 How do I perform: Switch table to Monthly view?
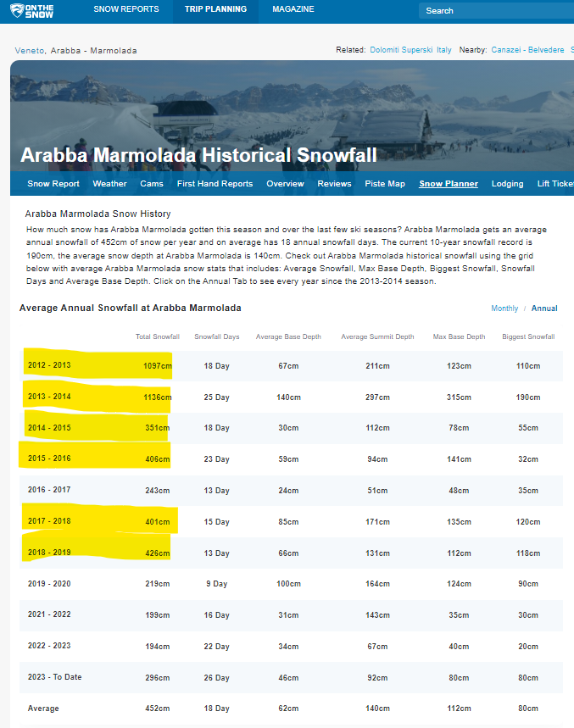point(504,308)
